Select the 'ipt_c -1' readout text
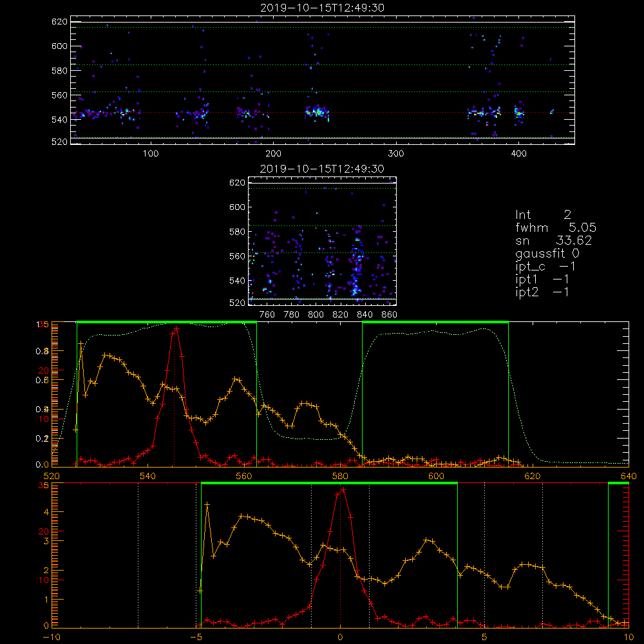Image resolution: width=644 pixels, height=644 pixels. [x=545, y=267]
